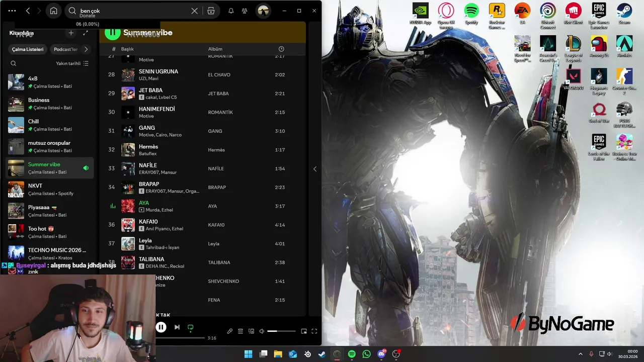Open the Hogwarts Legacy desktop shortcut
The image size is (644, 362).
599,81
